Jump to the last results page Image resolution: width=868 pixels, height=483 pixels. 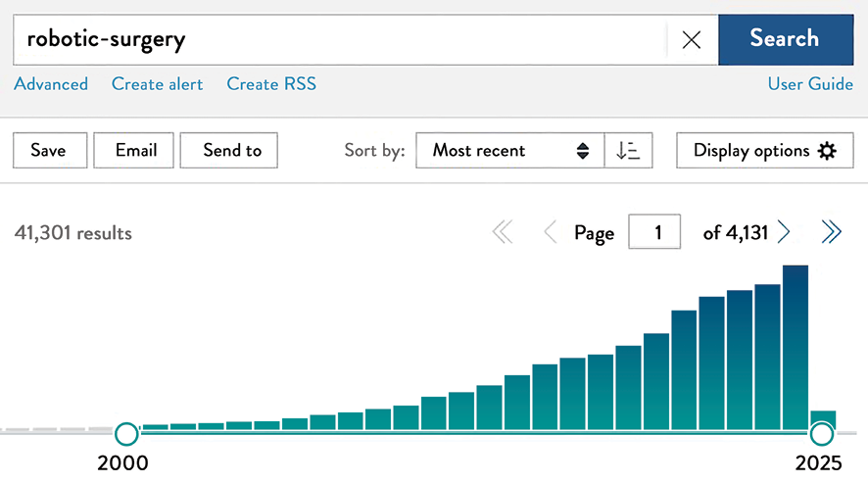(832, 232)
